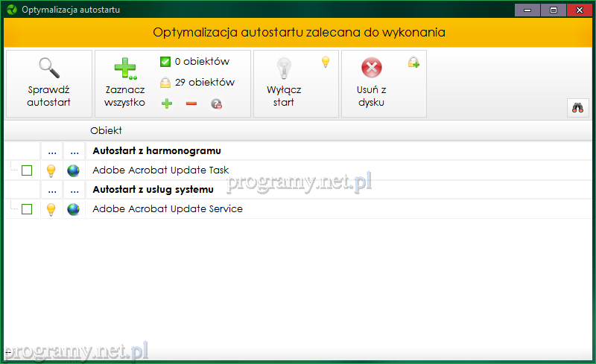This screenshot has width=596, height=364.
Task: Click the bulb icon for Adobe Acrobat Update Service
Action: click(51, 209)
